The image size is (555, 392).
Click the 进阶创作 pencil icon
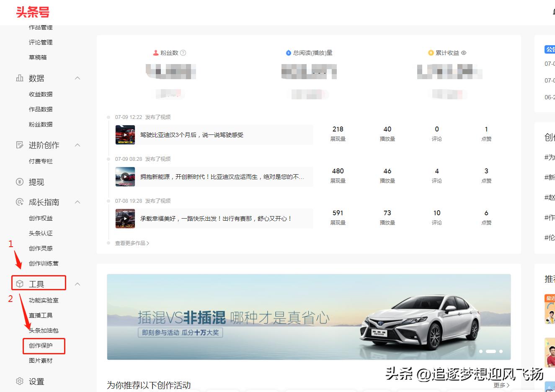pyautogui.click(x=19, y=145)
